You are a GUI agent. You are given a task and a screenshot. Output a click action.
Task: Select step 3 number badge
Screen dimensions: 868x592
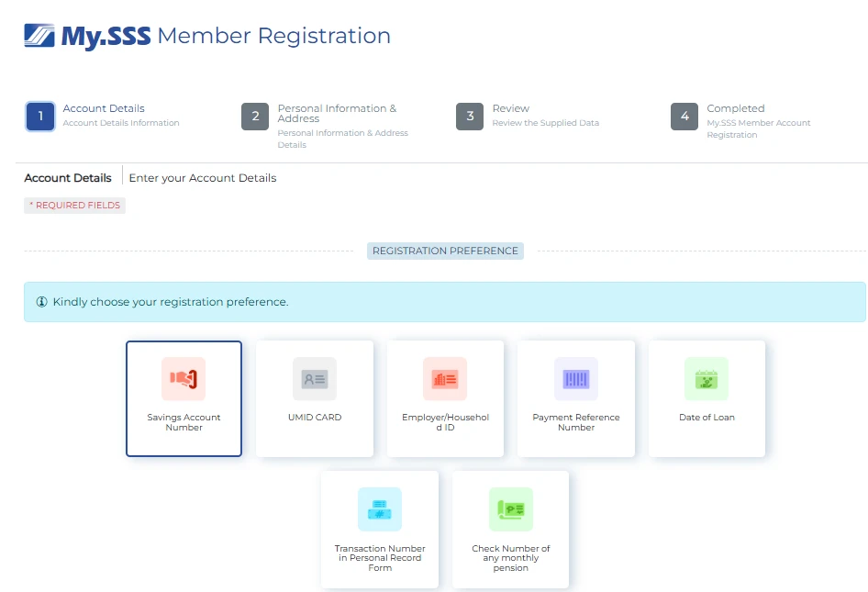470,117
